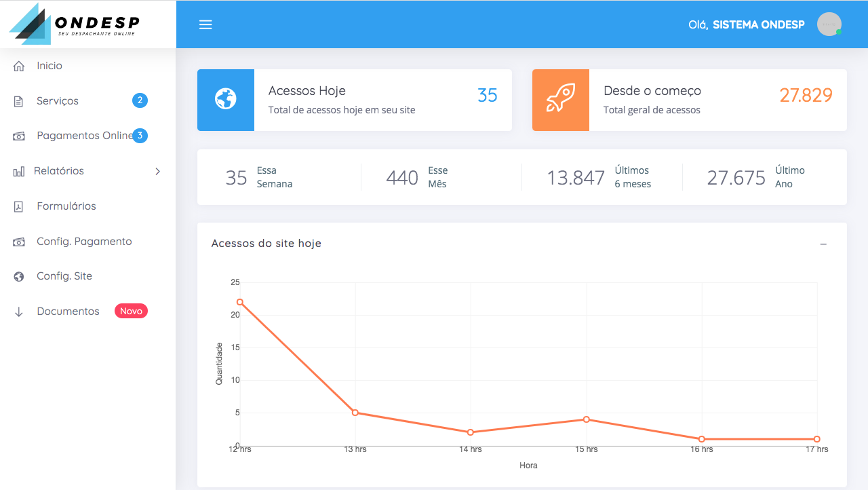Click the Hora axis label
The image size is (868, 490).
click(x=528, y=466)
